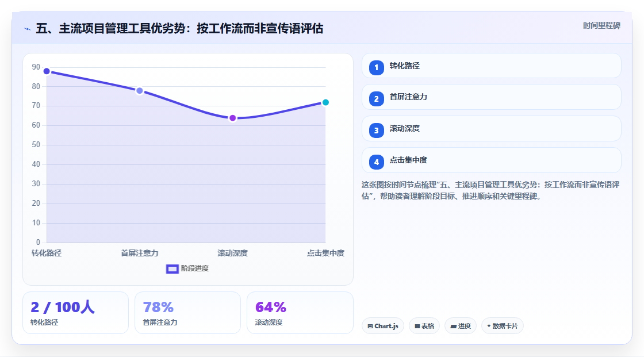This screenshot has height=357, width=644.
Task: Click the number 2 badge for 首屏注意力
Action: (x=376, y=99)
